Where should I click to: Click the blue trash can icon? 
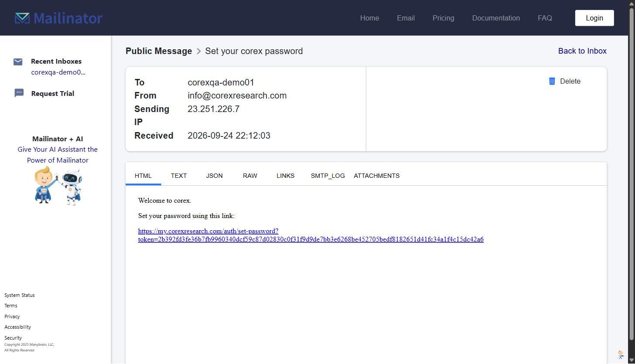pos(552,81)
